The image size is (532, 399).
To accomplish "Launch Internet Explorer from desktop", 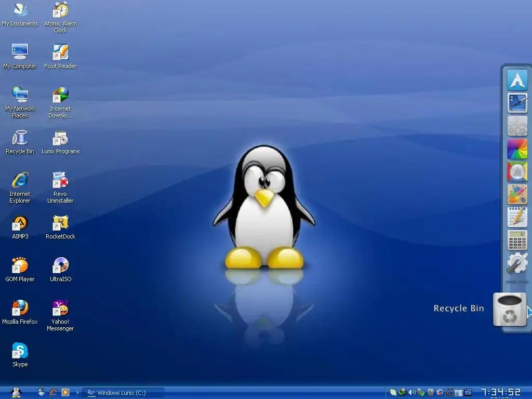I will point(20,187).
